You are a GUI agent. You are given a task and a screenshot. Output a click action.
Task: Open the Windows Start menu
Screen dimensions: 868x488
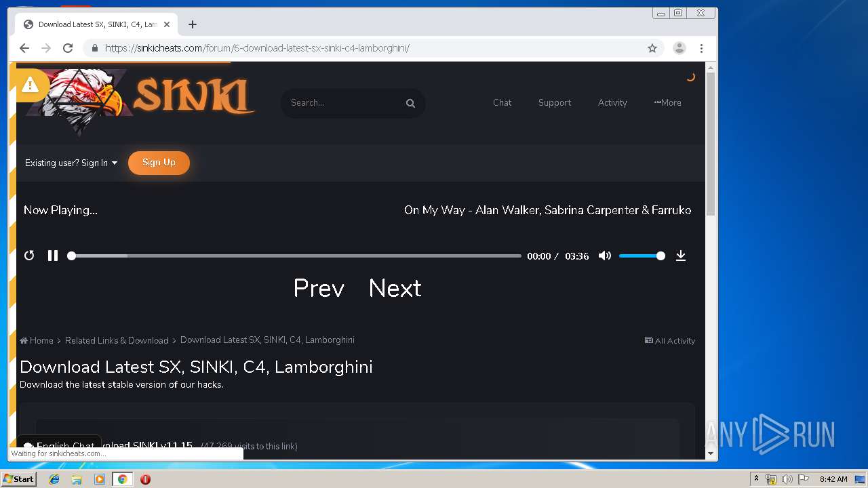pos(19,479)
